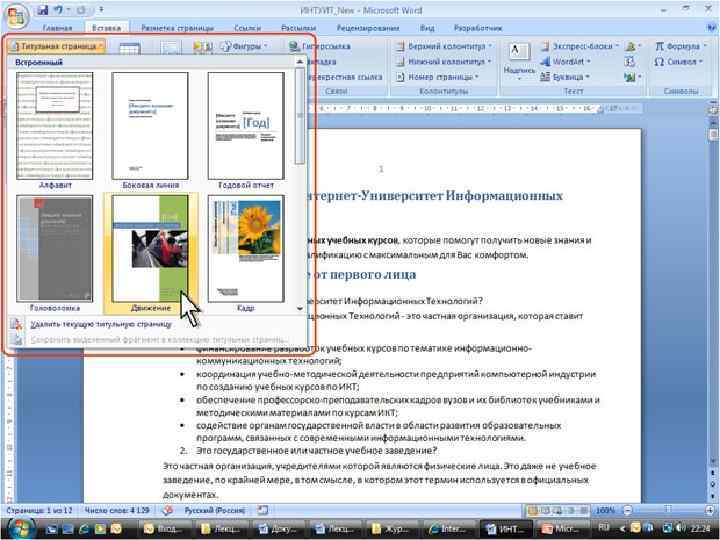Open Символ symbol menu
This screenshot has width=720, height=540.
coord(679,61)
